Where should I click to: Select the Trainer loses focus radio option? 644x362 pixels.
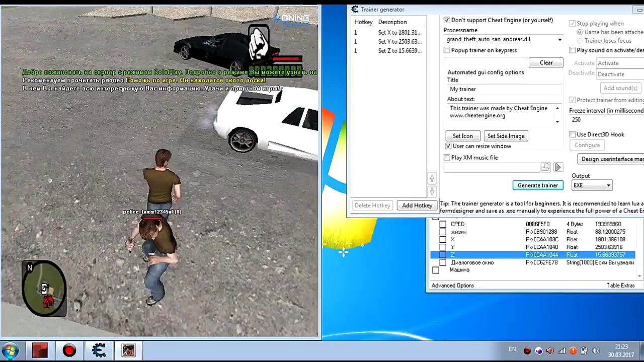pos(580,41)
